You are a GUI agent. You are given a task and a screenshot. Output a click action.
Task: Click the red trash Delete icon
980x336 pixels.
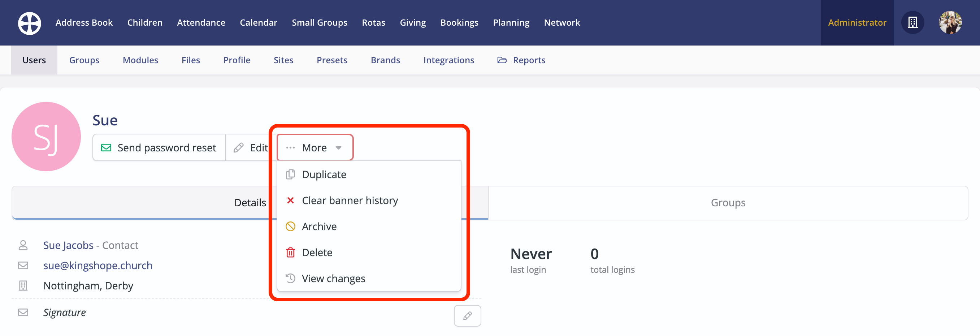tap(291, 252)
